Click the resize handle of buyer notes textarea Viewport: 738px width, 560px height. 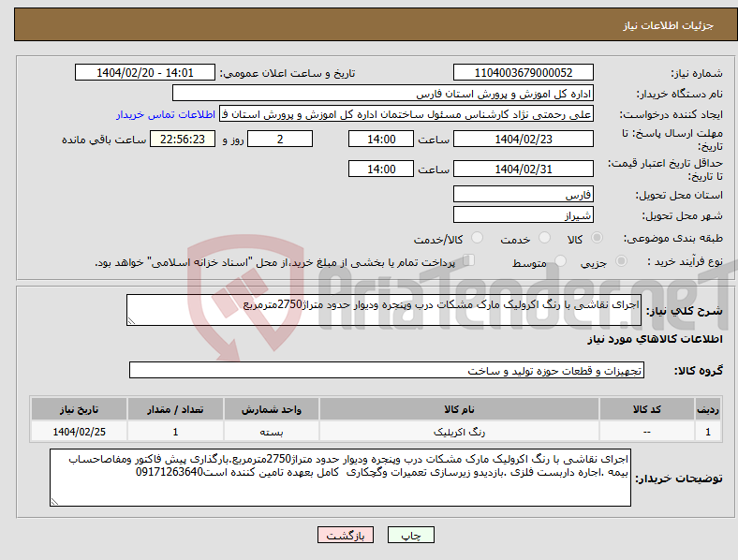pyautogui.click(x=54, y=502)
